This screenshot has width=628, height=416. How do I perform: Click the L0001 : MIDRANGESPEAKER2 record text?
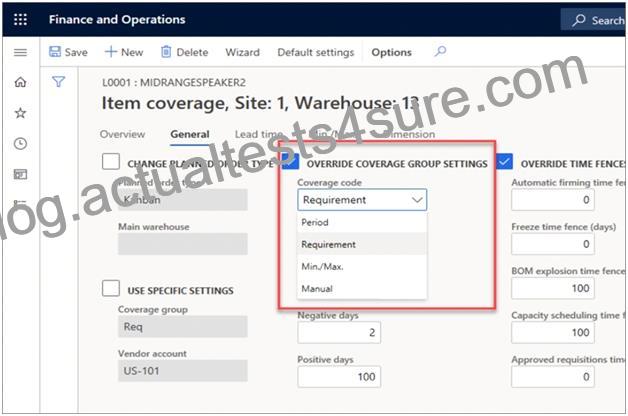[174, 82]
